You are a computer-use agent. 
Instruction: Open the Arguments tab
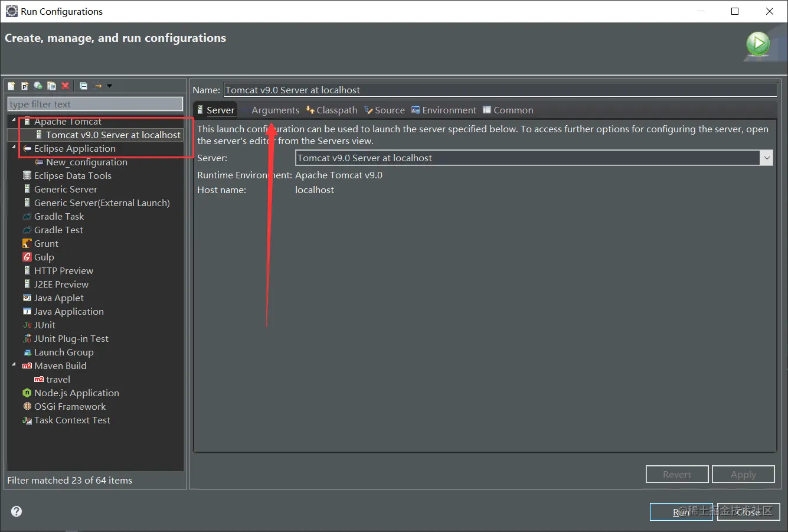[x=276, y=110]
